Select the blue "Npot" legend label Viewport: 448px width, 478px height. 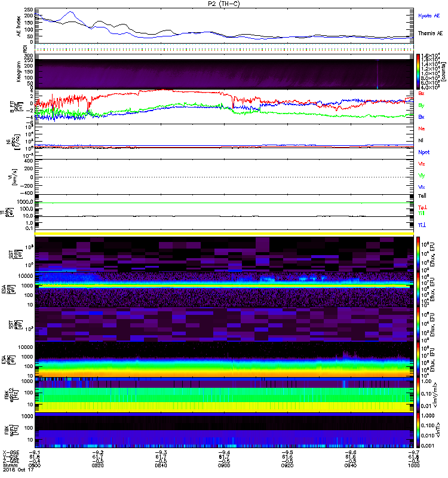pyautogui.click(x=424, y=152)
